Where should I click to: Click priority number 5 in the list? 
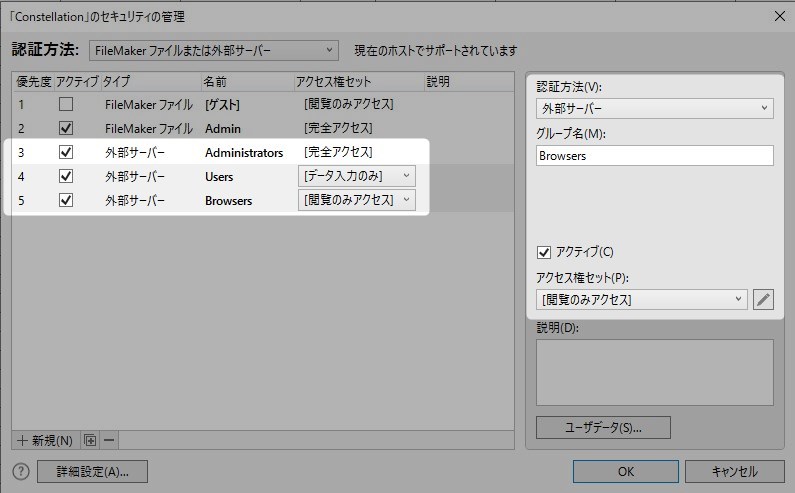point(21,200)
